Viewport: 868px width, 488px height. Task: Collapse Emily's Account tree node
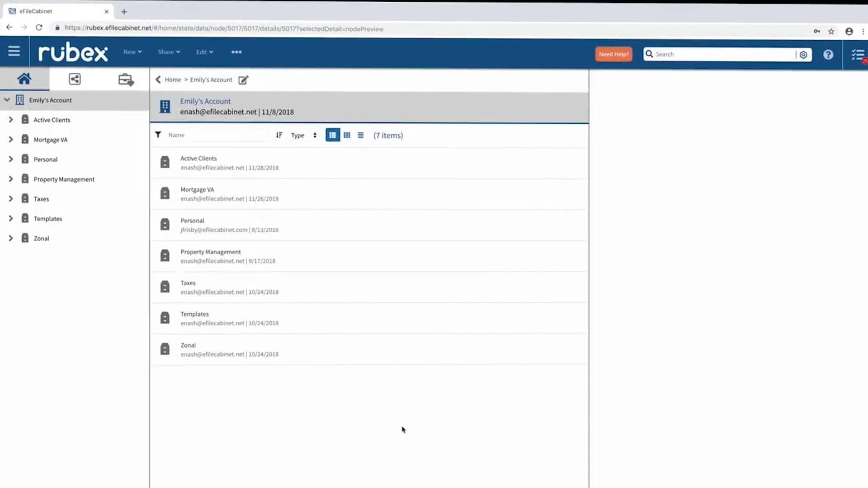pyautogui.click(x=7, y=100)
